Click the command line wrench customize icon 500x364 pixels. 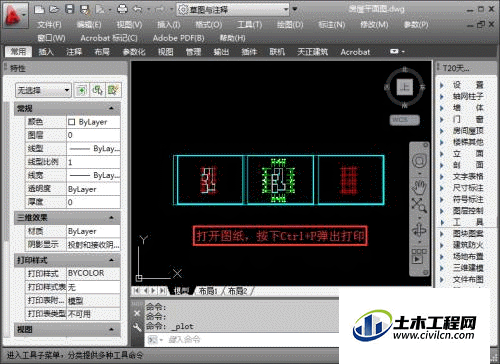(x=137, y=327)
